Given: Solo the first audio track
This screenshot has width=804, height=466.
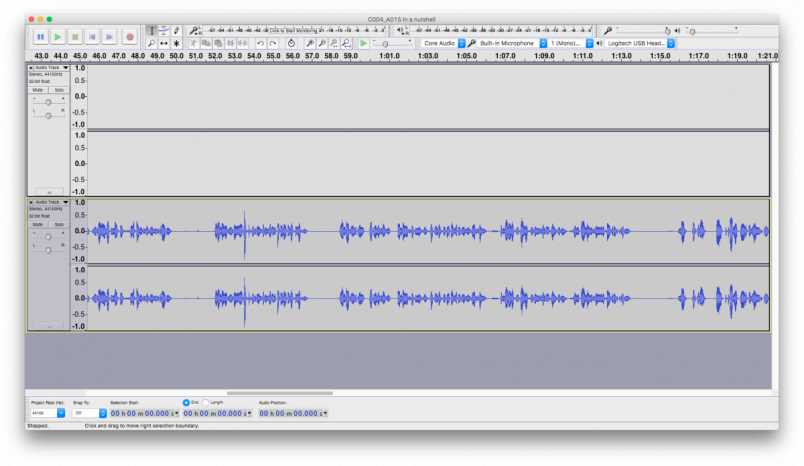Looking at the screenshot, I should [x=59, y=90].
